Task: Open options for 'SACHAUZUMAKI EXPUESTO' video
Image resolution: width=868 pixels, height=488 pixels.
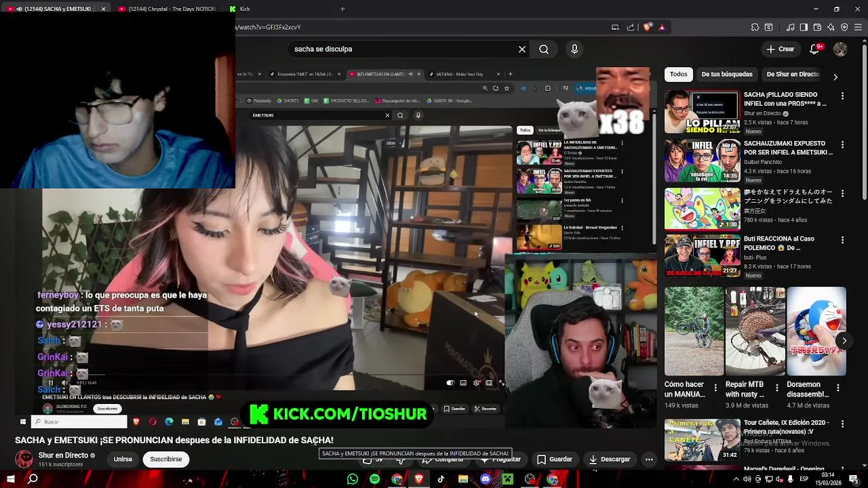Action: (843, 144)
